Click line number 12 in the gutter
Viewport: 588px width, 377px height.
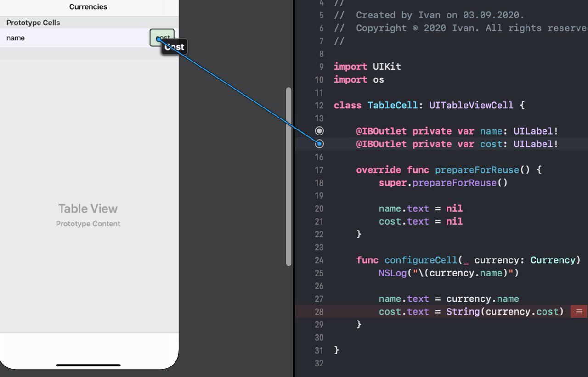point(319,105)
